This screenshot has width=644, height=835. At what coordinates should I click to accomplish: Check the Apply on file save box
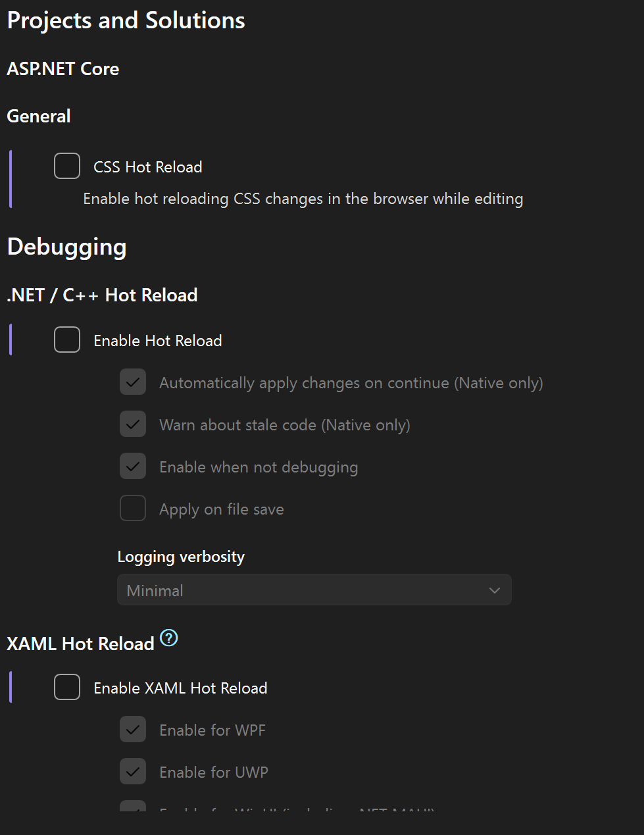coord(133,509)
